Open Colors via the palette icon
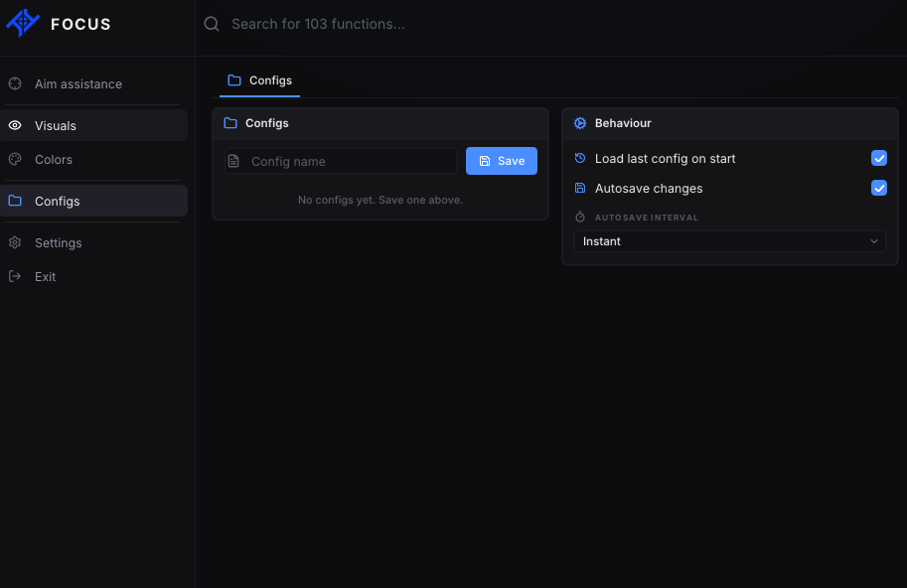This screenshot has width=907, height=588. [x=15, y=159]
